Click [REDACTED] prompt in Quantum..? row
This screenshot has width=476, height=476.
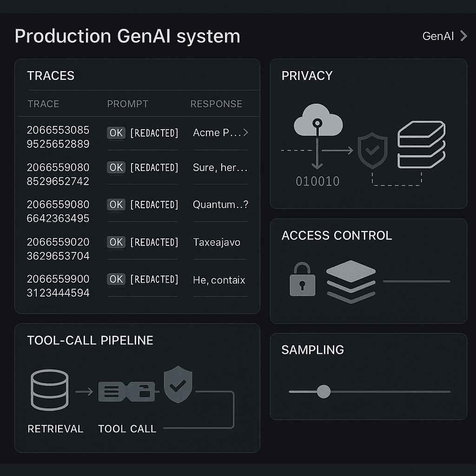[x=154, y=205]
